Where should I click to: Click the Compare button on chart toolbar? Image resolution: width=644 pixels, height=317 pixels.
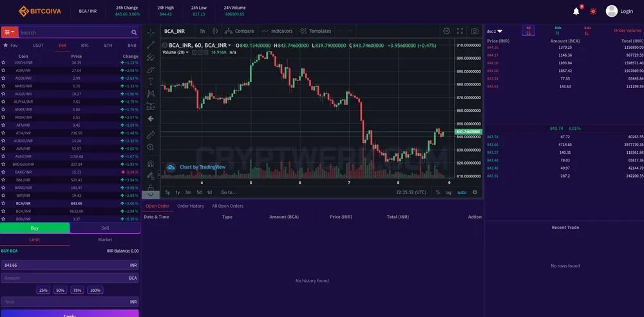click(x=240, y=31)
